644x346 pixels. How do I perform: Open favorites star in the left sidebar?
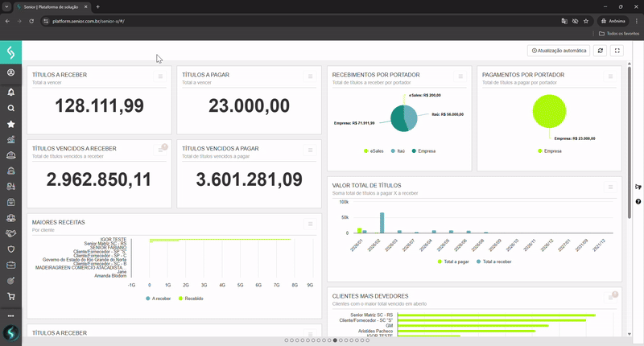[10, 124]
